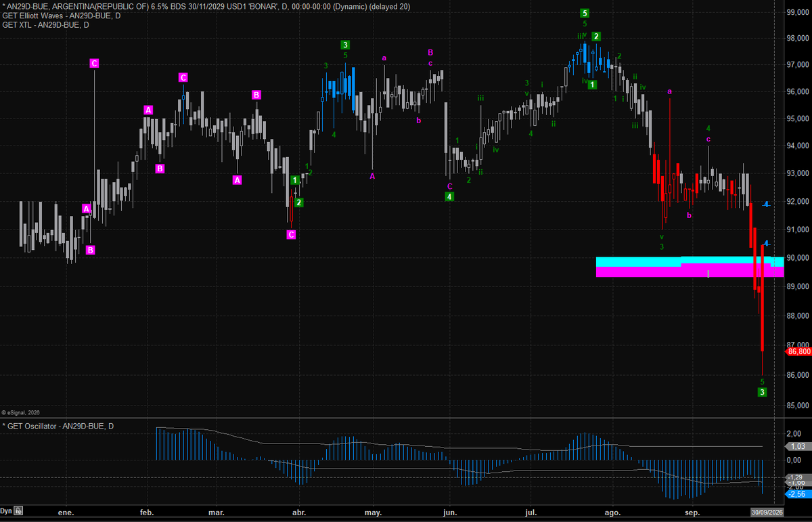Click the Dyn scaling button

pyautogui.click(x=7, y=512)
